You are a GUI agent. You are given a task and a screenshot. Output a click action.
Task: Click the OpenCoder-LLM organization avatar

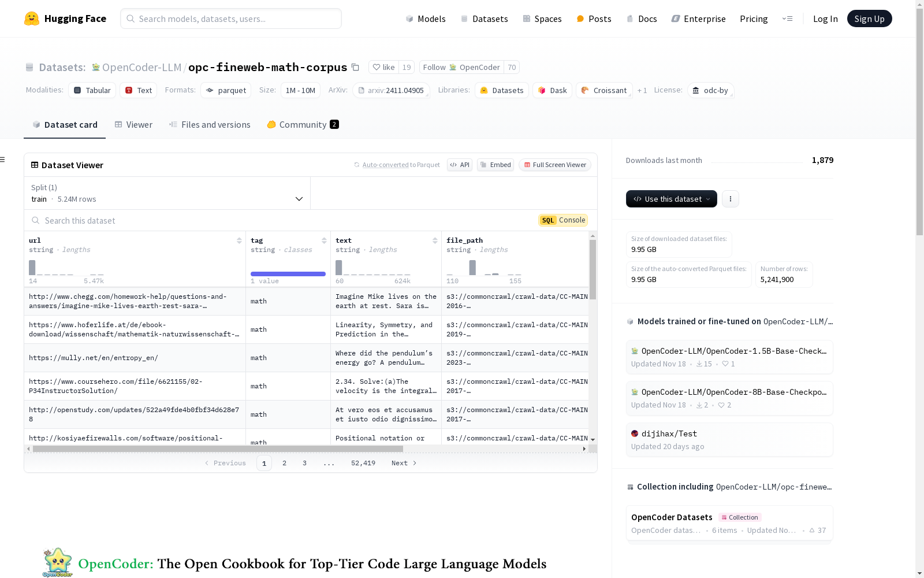96,68
